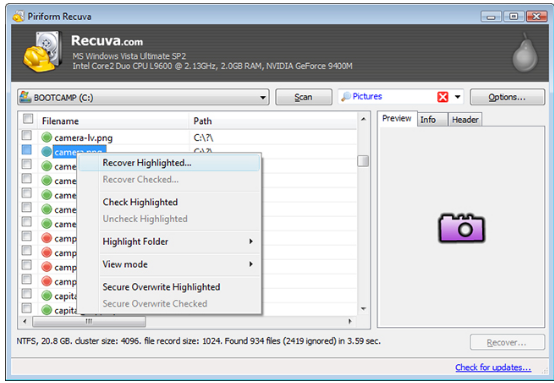This screenshot has height=383, width=554.
Task: Click the Recuva.com heading text
Action: [x=107, y=41]
